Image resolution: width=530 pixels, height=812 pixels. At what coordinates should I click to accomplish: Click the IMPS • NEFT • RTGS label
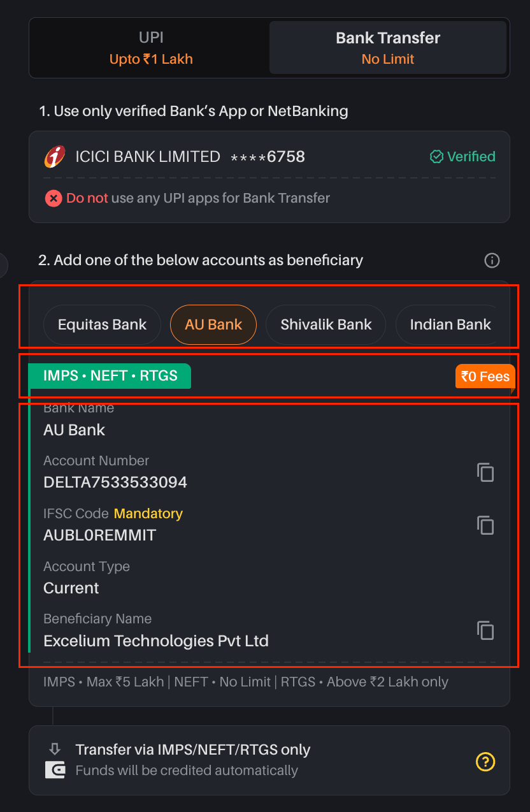pos(110,375)
